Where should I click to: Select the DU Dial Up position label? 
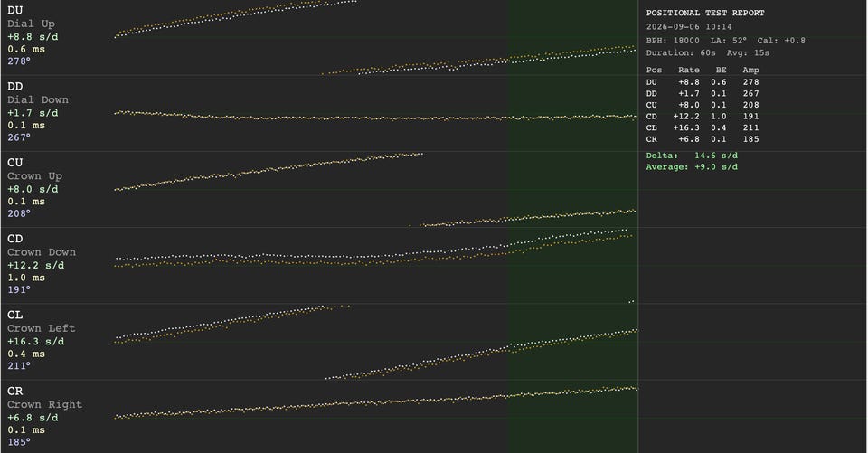coord(31,16)
